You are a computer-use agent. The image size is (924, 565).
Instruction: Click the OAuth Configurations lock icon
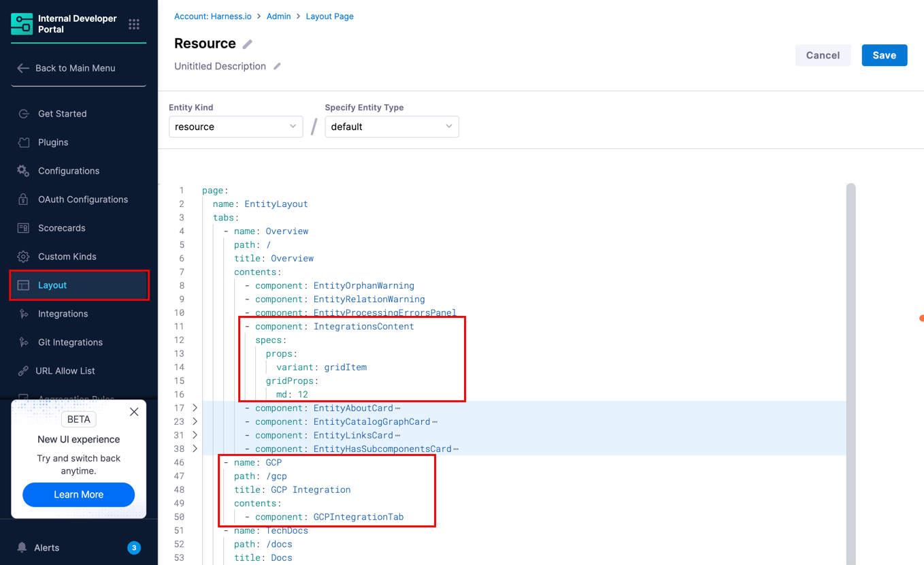23,199
